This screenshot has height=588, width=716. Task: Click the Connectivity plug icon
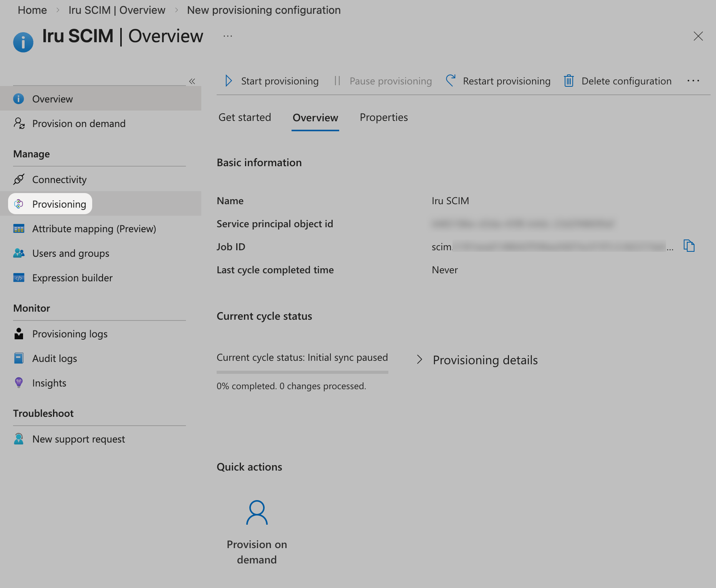point(18,179)
